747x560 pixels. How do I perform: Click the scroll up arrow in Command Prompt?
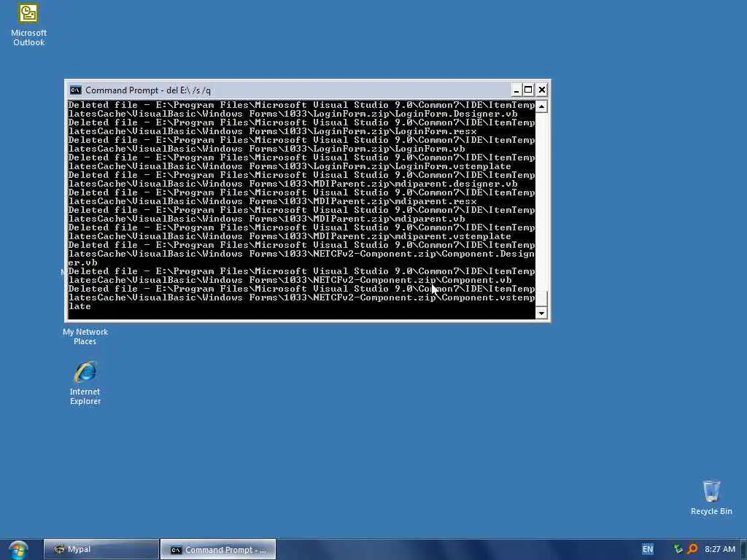click(x=541, y=106)
